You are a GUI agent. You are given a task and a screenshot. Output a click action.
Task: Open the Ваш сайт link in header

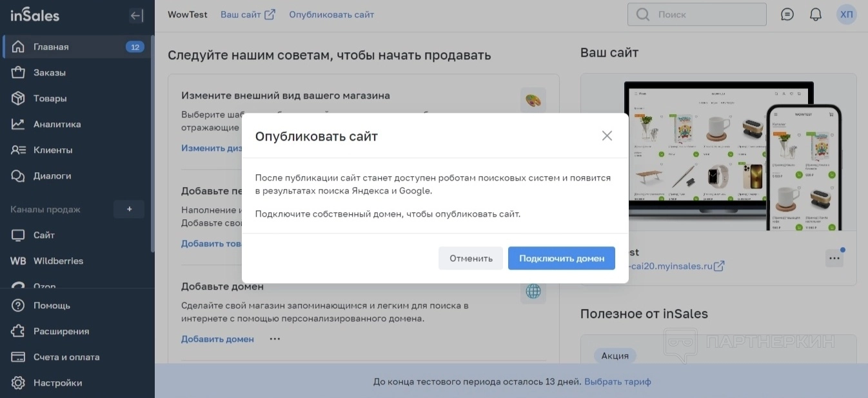[x=248, y=14]
